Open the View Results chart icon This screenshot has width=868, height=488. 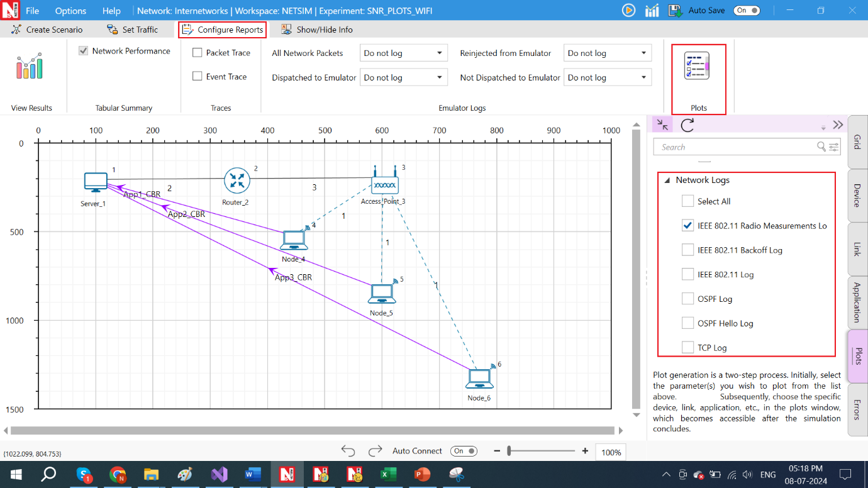tap(30, 67)
